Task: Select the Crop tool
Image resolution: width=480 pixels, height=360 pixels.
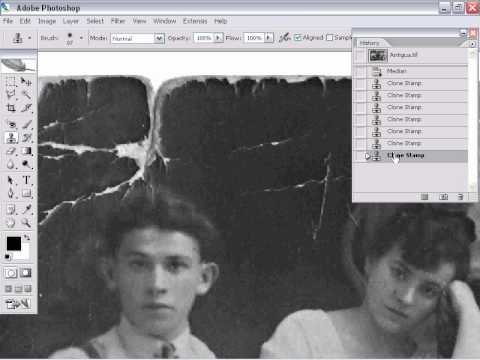Action: [11, 108]
